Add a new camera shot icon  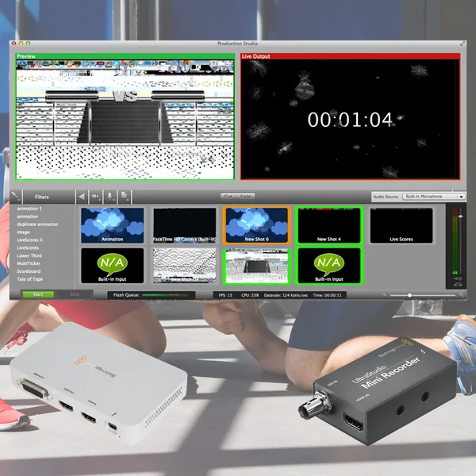click(96, 197)
